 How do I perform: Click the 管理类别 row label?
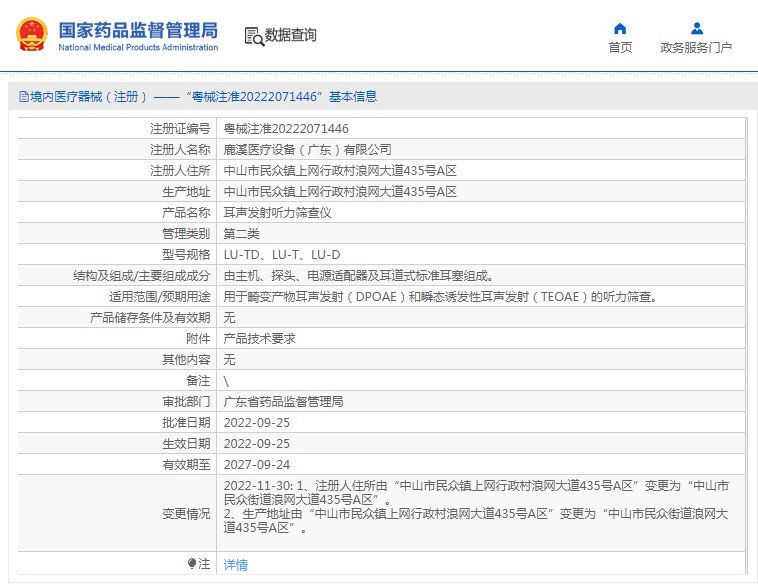point(186,234)
